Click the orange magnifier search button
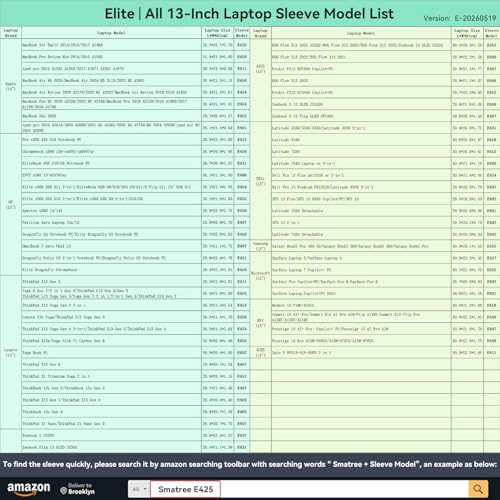The width and height of the screenshot is (500, 500). coord(478,489)
